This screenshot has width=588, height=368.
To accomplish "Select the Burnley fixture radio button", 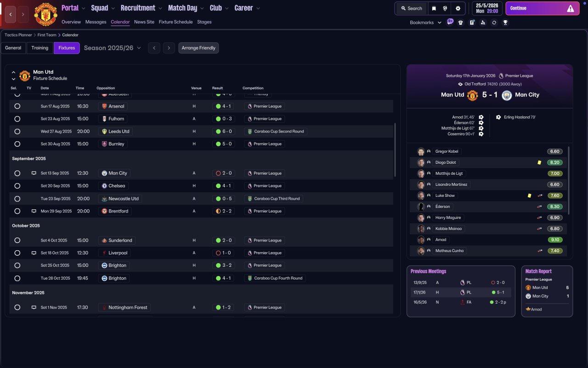I will (x=17, y=144).
